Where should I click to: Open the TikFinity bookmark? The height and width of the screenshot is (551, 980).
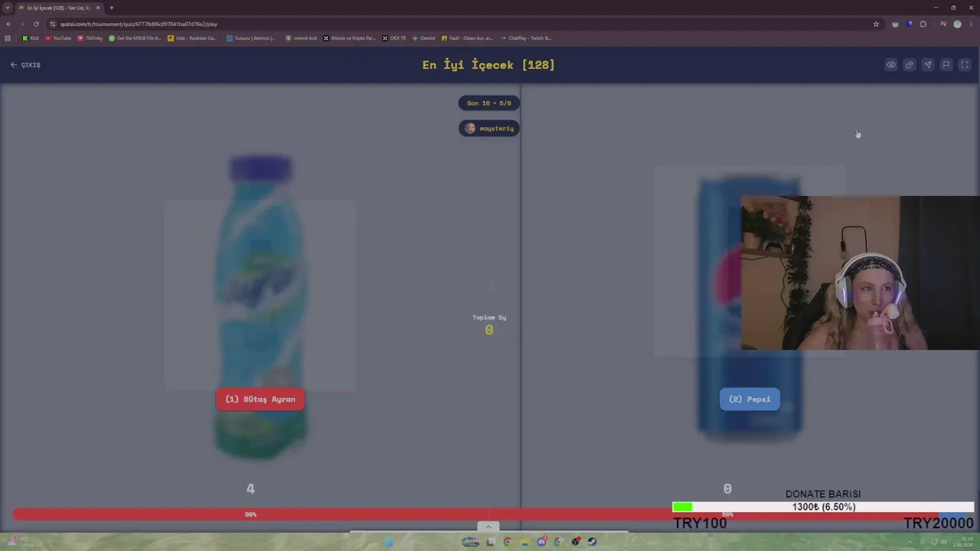pyautogui.click(x=90, y=38)
